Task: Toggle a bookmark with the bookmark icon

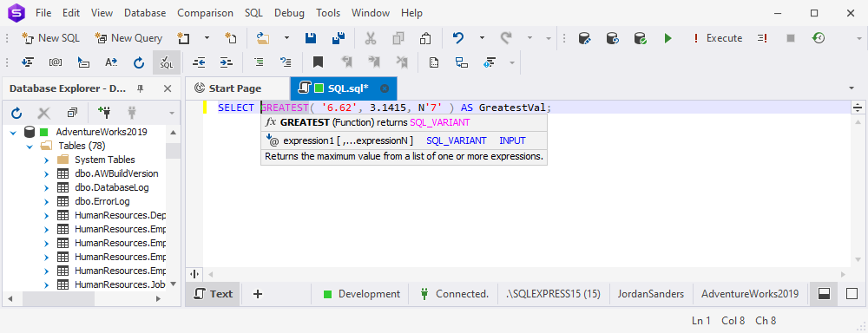Action: [318, 62]
